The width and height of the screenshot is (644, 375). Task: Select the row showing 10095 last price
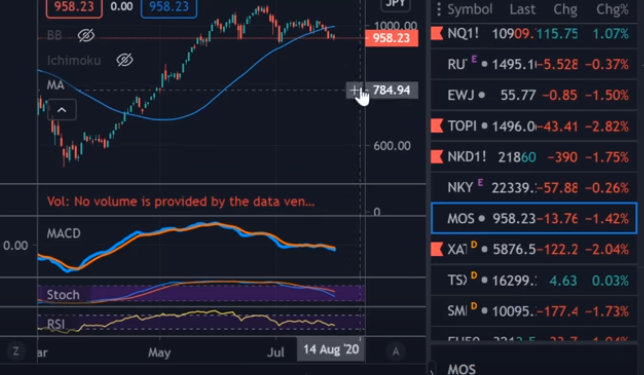pos(534,311)
